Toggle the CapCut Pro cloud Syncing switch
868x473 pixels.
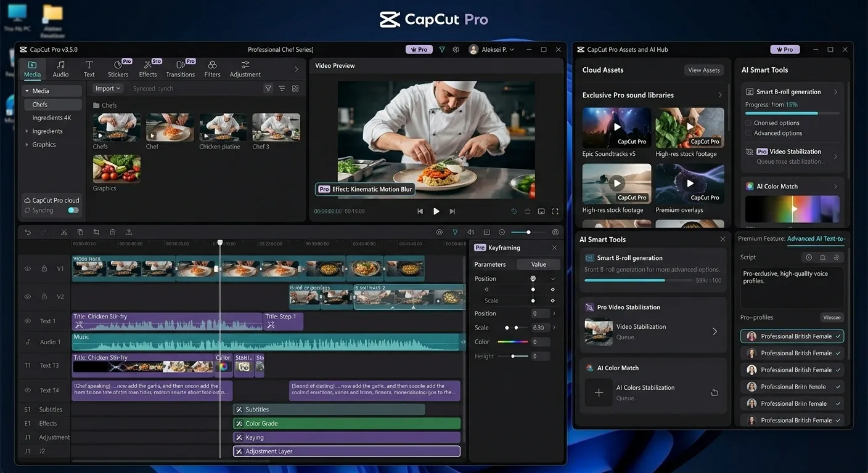point(73,211)
